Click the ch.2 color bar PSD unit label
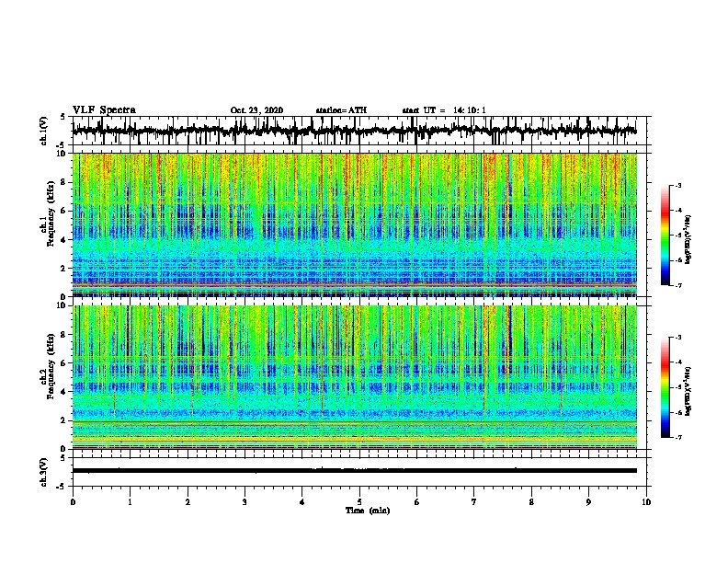728x563 pixels. [688, 391]
